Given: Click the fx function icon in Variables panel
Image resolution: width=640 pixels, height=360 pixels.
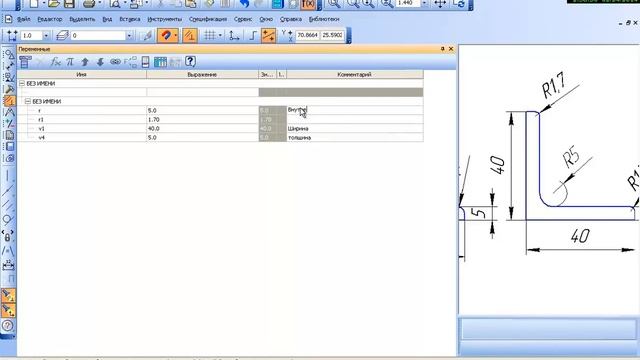Looking at the screenshot, I should (56, 62).
